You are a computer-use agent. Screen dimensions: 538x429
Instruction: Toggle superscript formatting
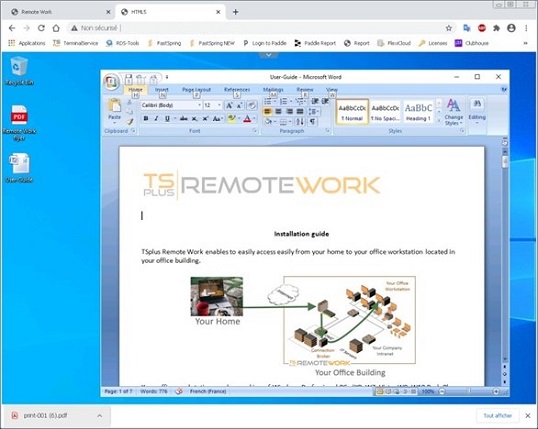point(205,119)
